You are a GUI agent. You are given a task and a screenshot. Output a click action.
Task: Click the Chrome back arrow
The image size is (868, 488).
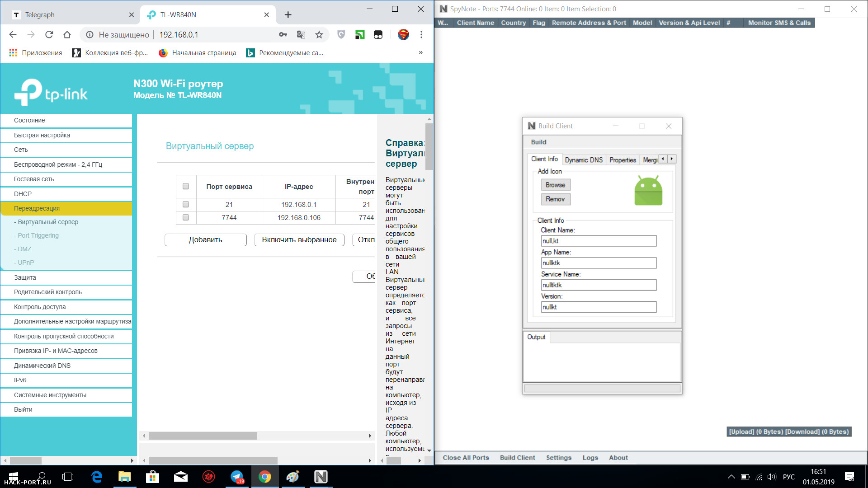point(13,35)
